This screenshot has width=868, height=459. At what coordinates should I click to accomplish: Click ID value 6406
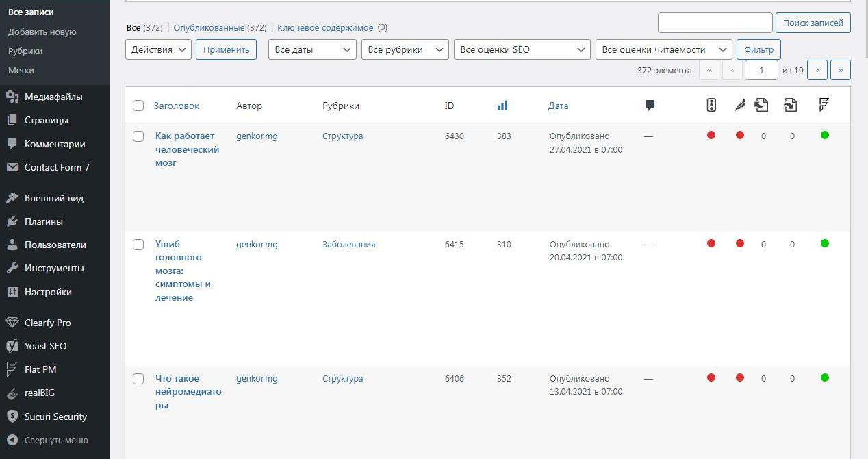(455, 378)
